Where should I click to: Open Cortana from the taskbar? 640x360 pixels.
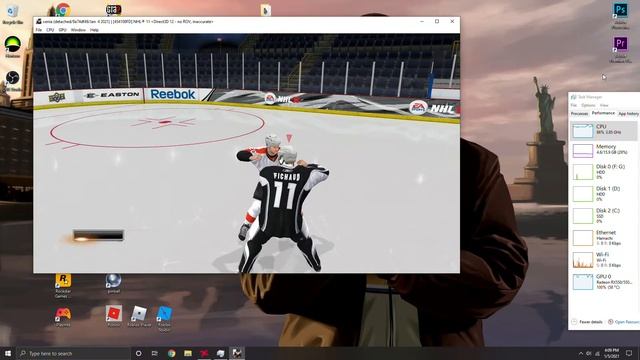tap(138, 353)
